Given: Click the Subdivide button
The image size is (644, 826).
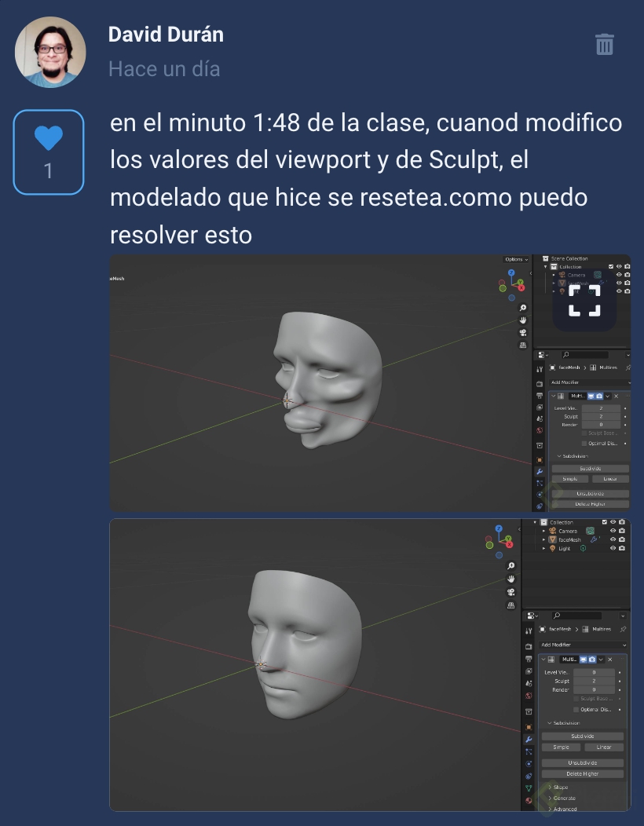Looking at the screenshot, I should tap(582, 736).
